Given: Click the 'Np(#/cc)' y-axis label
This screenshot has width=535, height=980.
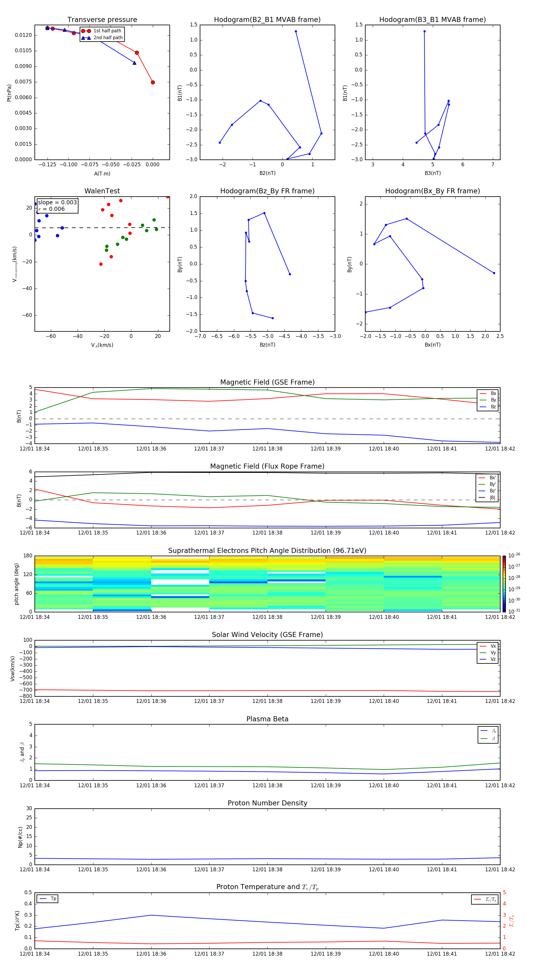Looking at the screenshot, I should pos(20,837).
